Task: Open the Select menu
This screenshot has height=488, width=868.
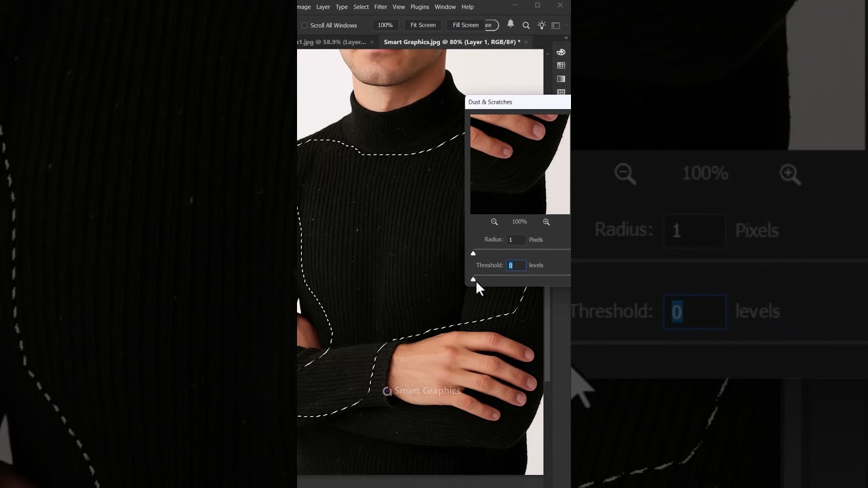Action: 361,7
